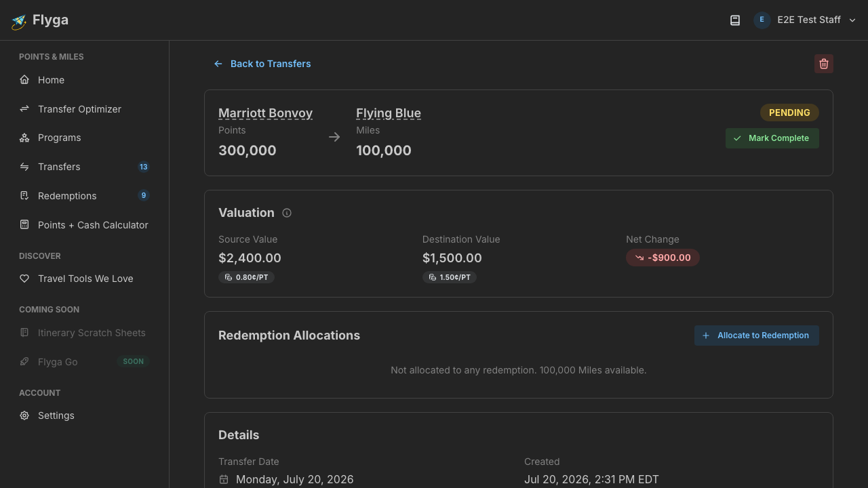
Task: Click the Redemptions receipt icon
Action: (24, 196)
